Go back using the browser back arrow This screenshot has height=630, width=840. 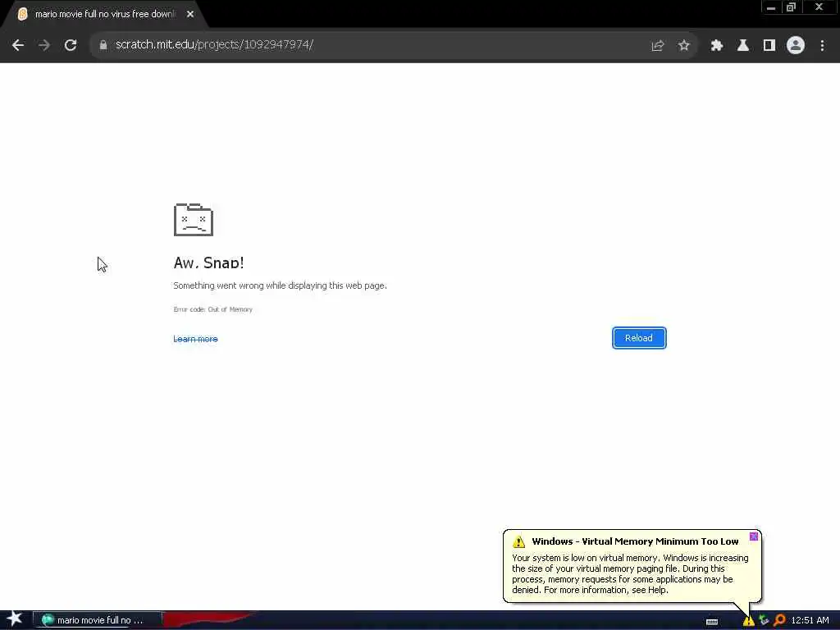(x=18, y=46)
